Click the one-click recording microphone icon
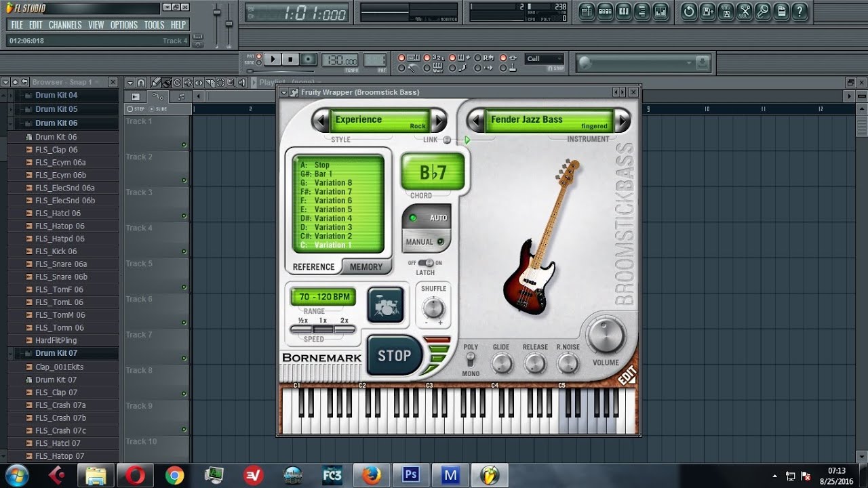The image size is (868, 488). pos(763,11)
